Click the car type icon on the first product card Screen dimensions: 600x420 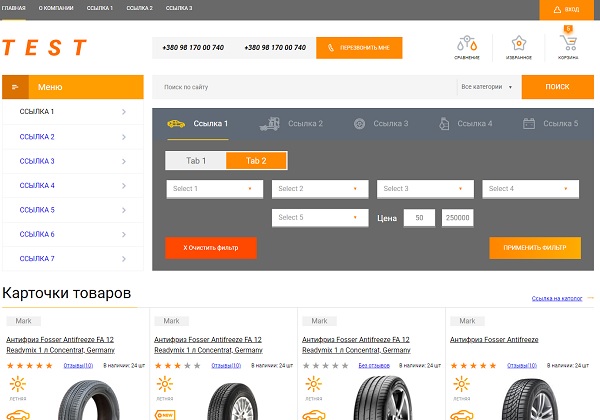coord(18,415)
